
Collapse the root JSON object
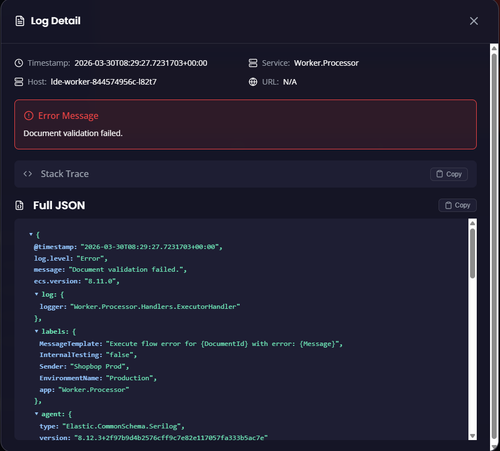(31, 234)
